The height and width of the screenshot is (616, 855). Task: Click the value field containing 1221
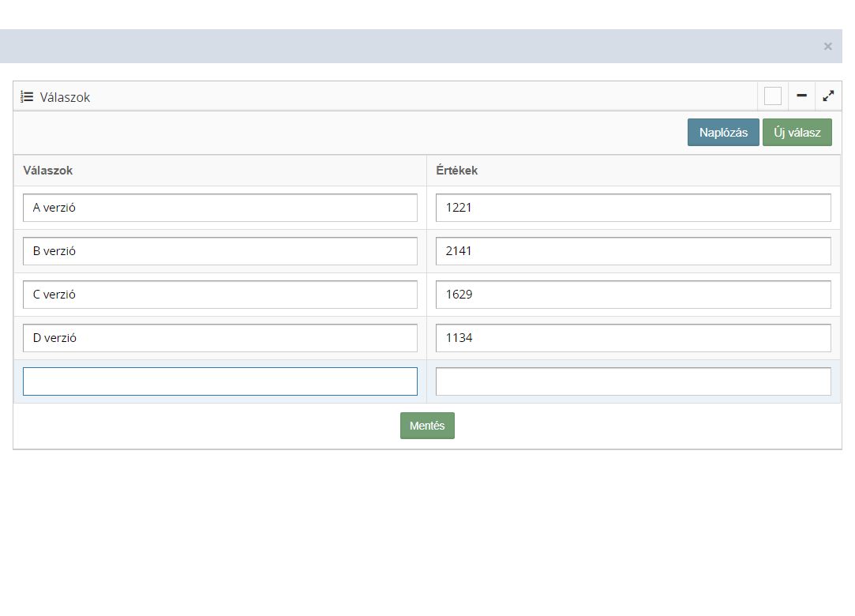pos(632,208)
